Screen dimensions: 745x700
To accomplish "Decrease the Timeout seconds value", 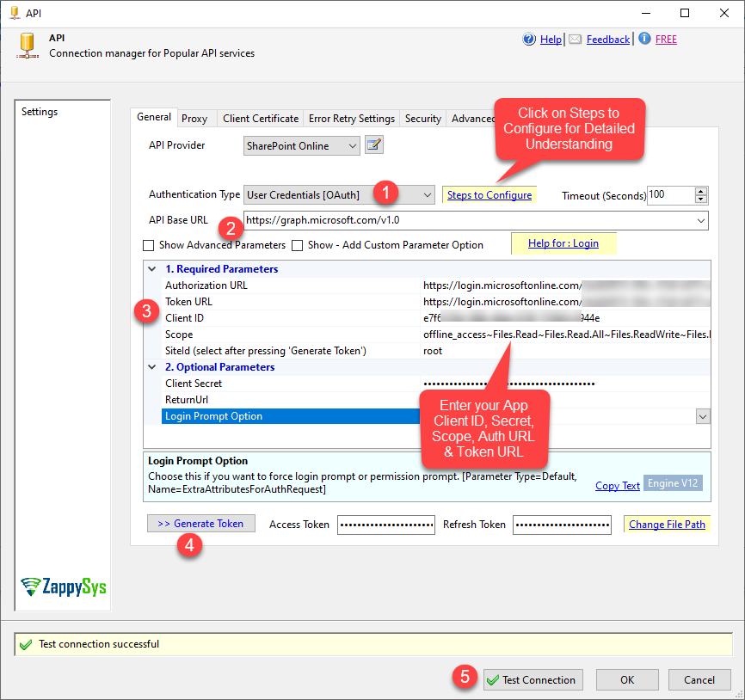I will 701,200.
